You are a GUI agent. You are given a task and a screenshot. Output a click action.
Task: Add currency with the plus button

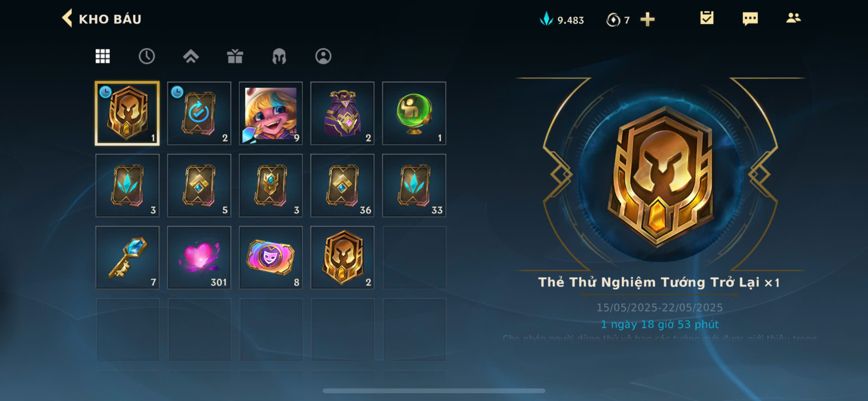point(647,19)
